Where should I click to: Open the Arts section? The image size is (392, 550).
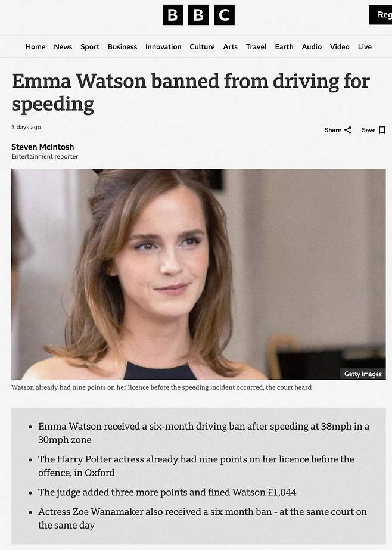pyautogui.click(x=231, y=47)
